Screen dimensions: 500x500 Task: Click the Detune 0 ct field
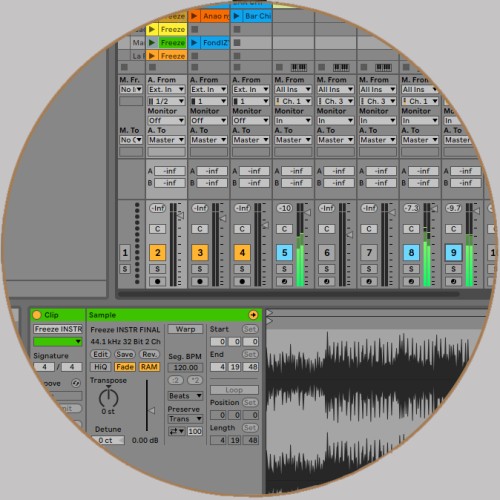107,440
